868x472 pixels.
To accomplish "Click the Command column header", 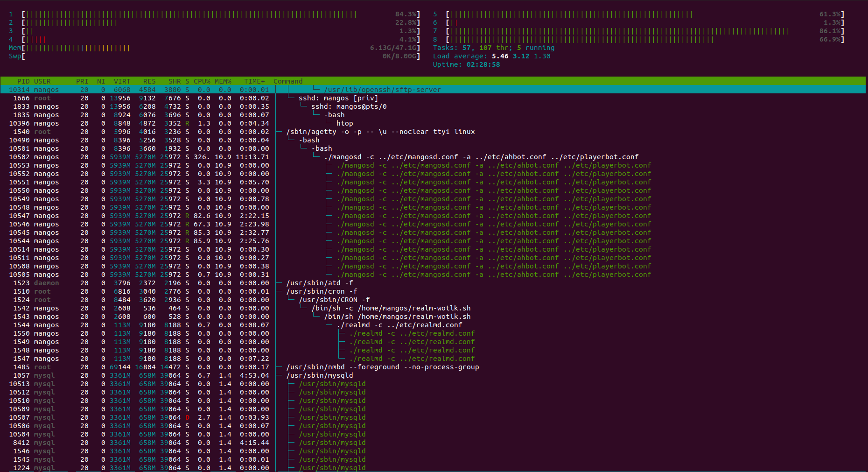I will click(288, 81).
